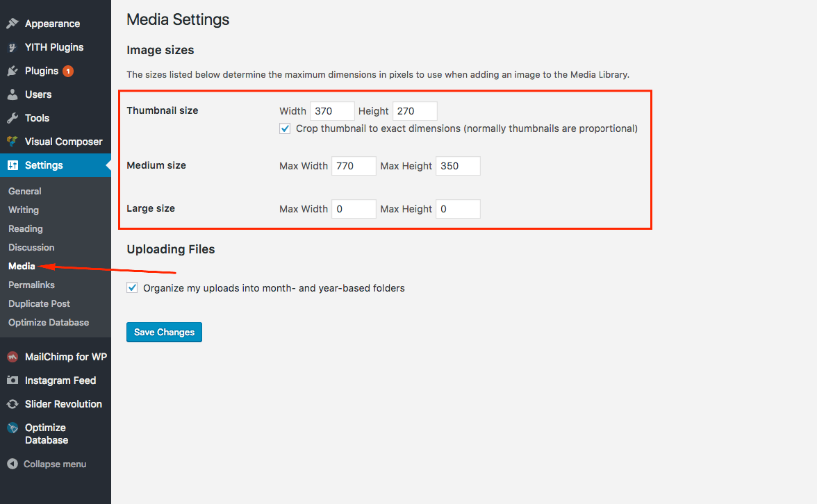Open the Discussion settings submenu
Screen dimensions: 817x504
[x=31, y=247]
